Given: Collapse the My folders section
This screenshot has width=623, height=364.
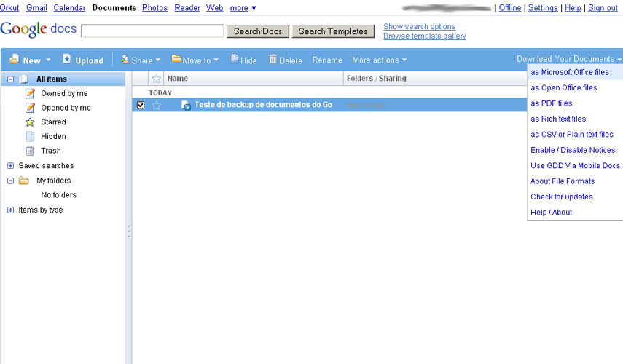Looking at the screenshot, I should [11, 181].
